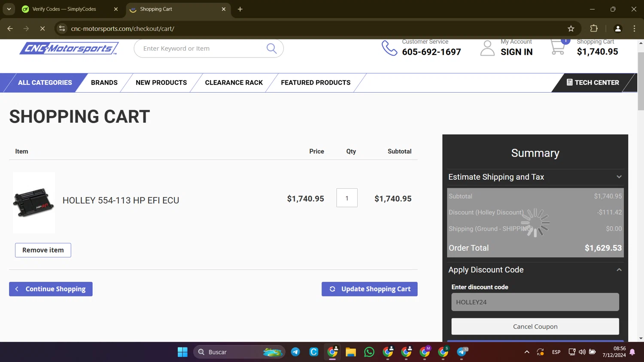Open FEATURED PRODUCTS menu item
The image size is (644, 362).
pyautogui.click(x=316, y=83)
